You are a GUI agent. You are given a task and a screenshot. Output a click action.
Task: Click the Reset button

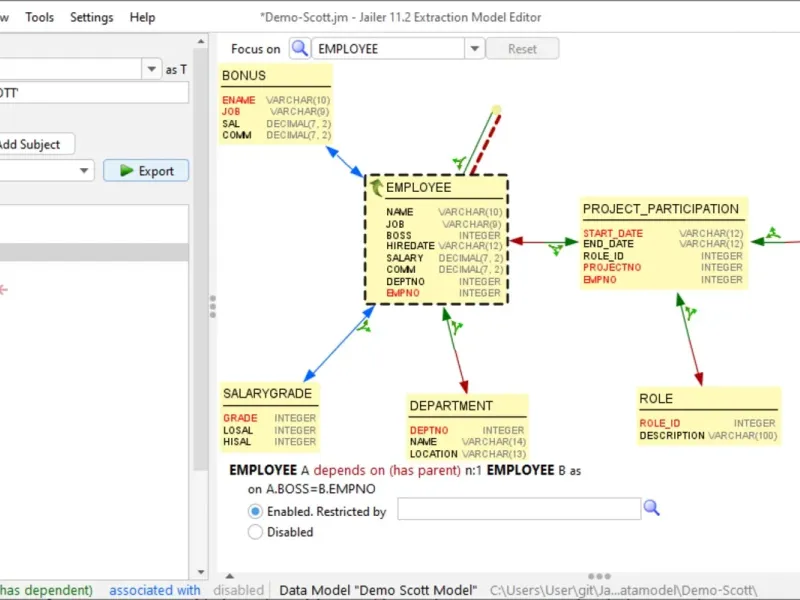coord(522,49)
